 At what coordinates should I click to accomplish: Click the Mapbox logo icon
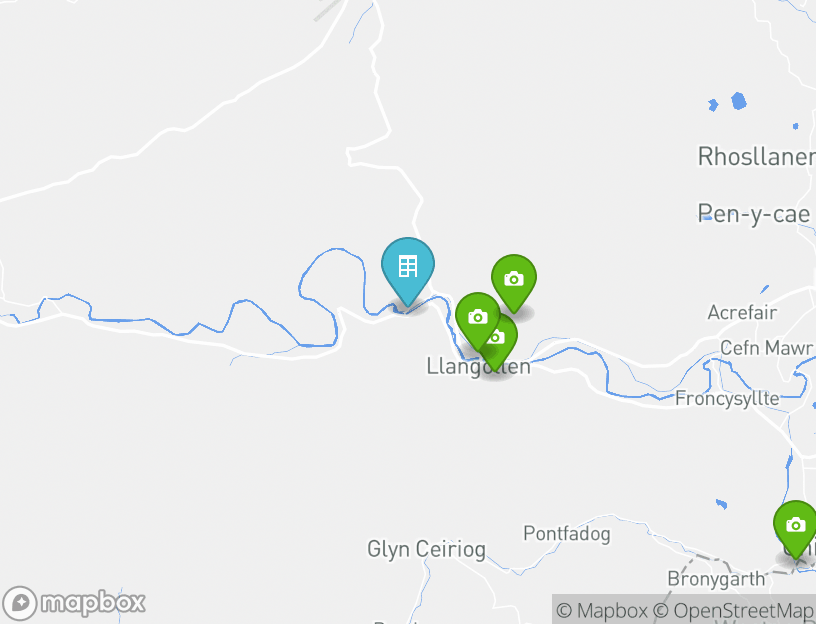pos(20,603)
